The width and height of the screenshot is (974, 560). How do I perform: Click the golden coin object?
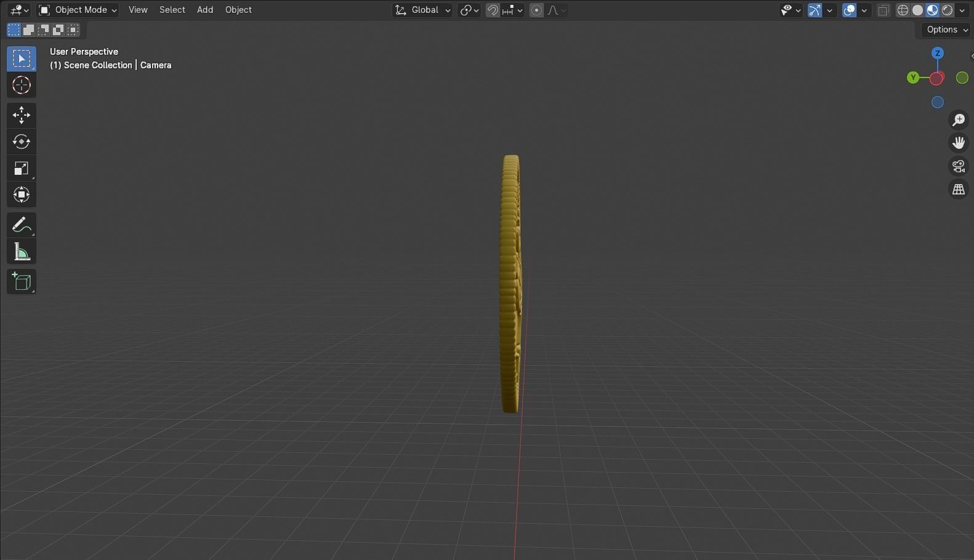(x=510, y=283)
